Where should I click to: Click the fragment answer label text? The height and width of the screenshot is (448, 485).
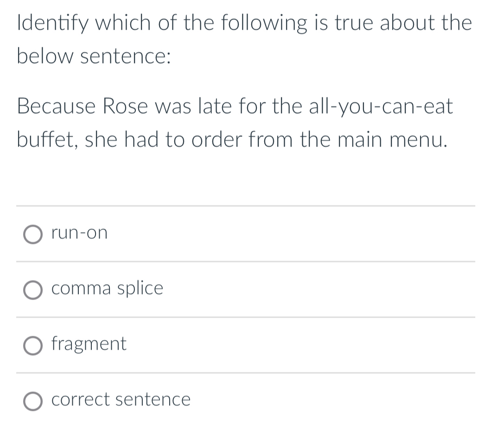pyautogui.click(x=89, y=344)
